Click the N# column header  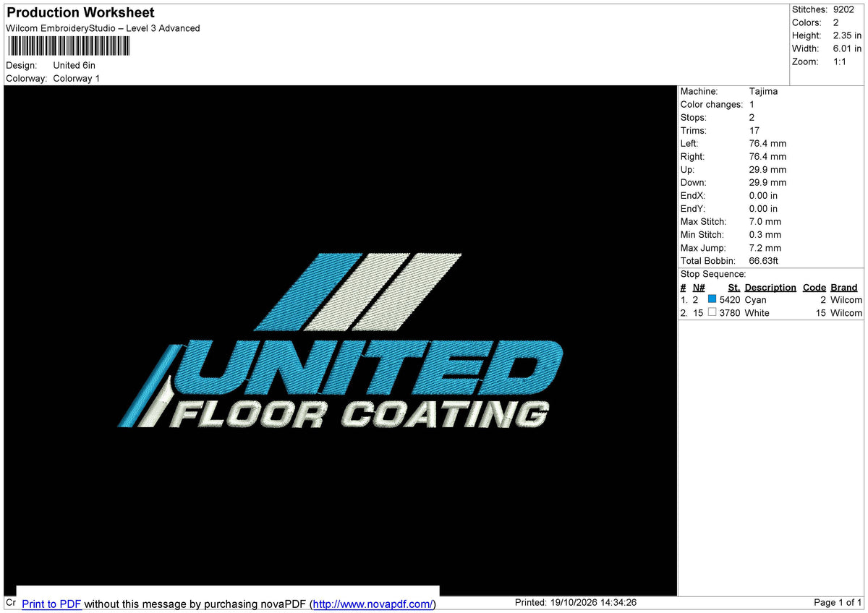point(699,287)
